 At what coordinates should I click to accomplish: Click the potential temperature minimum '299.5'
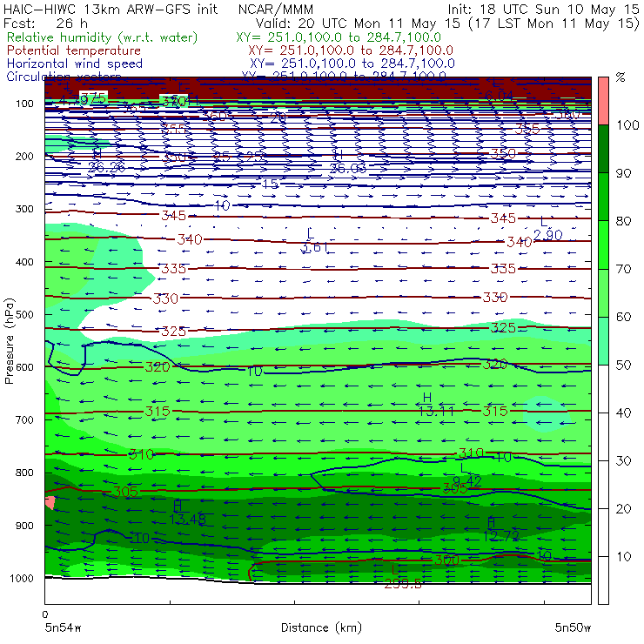pos(403,584)
